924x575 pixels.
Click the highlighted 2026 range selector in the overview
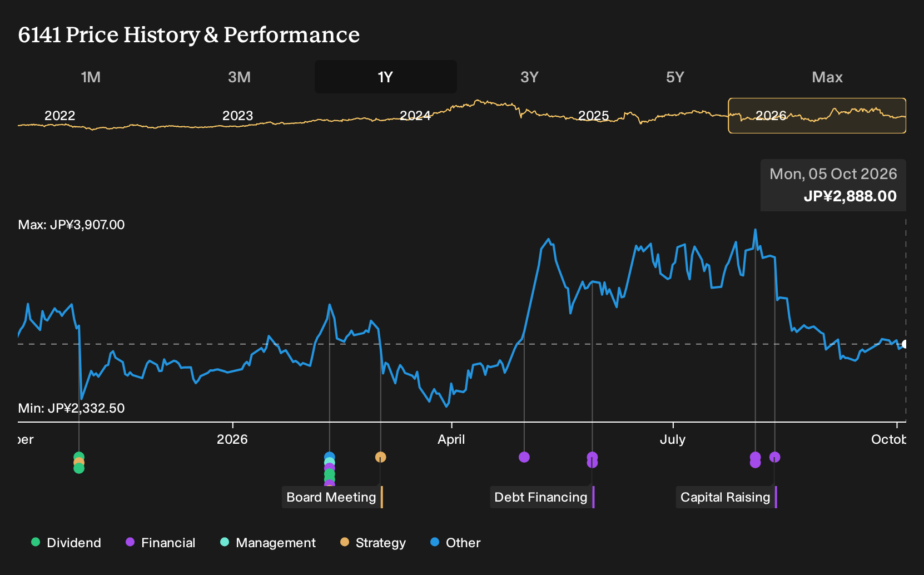point(817,116)
